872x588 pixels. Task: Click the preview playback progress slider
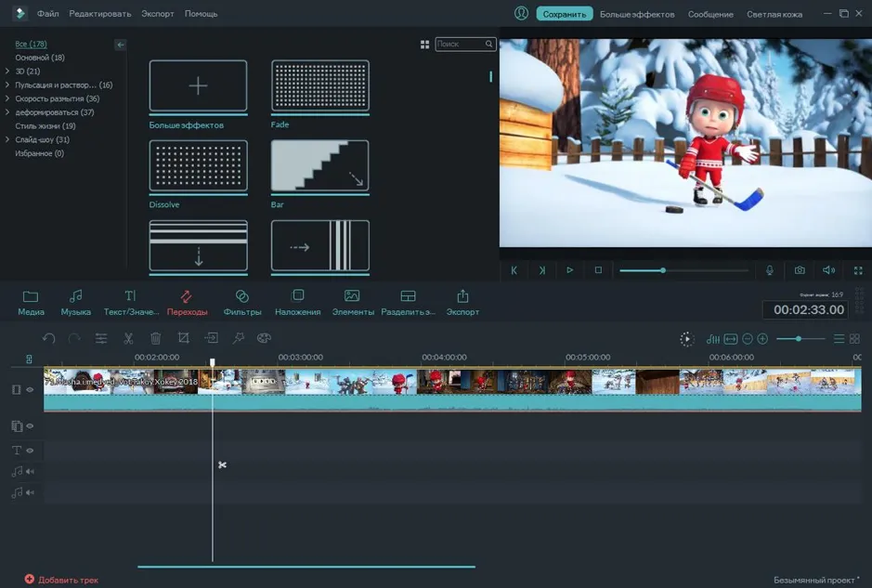683,270
